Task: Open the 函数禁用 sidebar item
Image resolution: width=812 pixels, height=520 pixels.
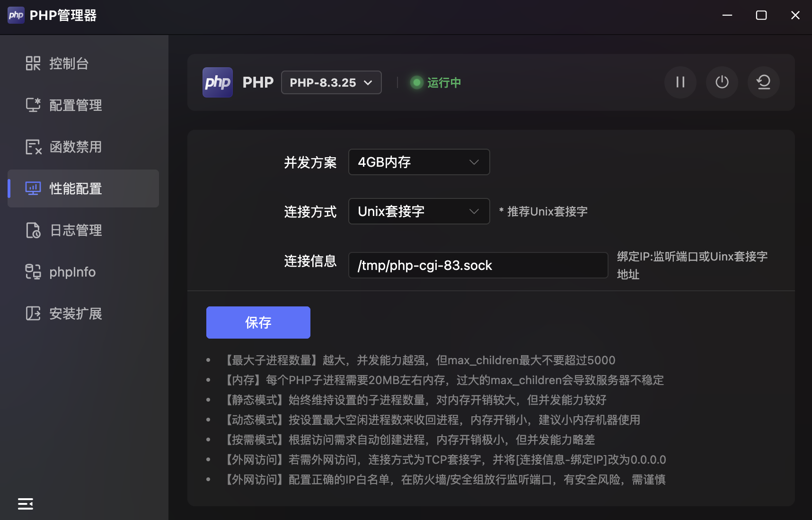Action: tap(83, 147)
